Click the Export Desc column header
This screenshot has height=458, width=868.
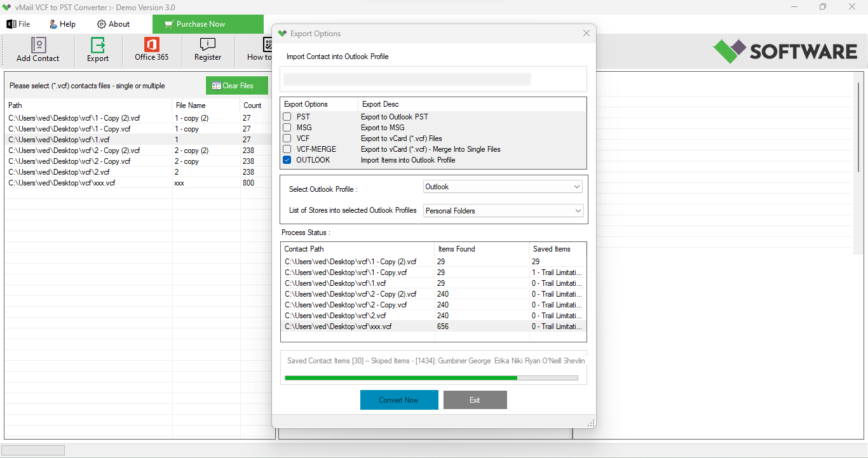[471, 104]
